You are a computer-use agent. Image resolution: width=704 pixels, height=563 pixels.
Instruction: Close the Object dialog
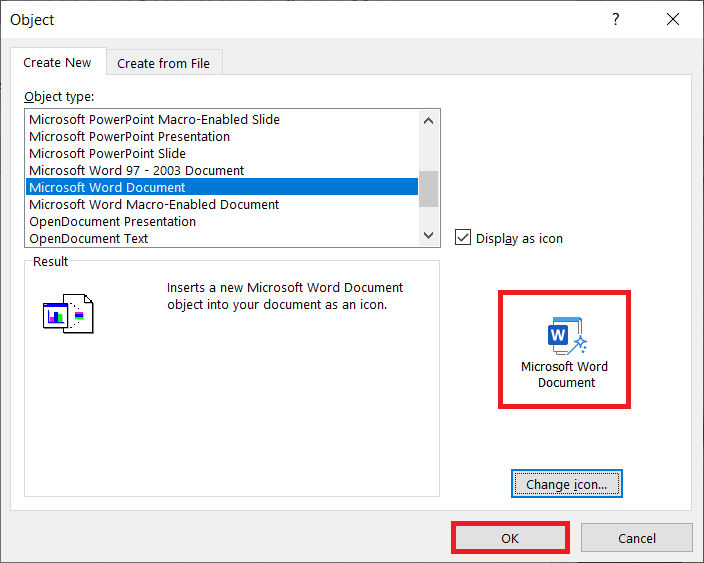(x=670, y=20)
